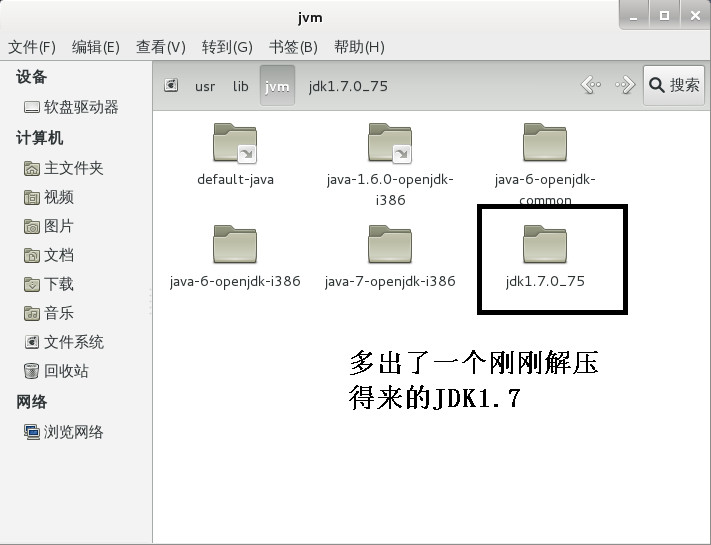The width and height of the screenshot is (711, 545).
Task: Select the java-7-openjdk-i386 folder icon
Action: pyautogui.click(x=390, y=244)
